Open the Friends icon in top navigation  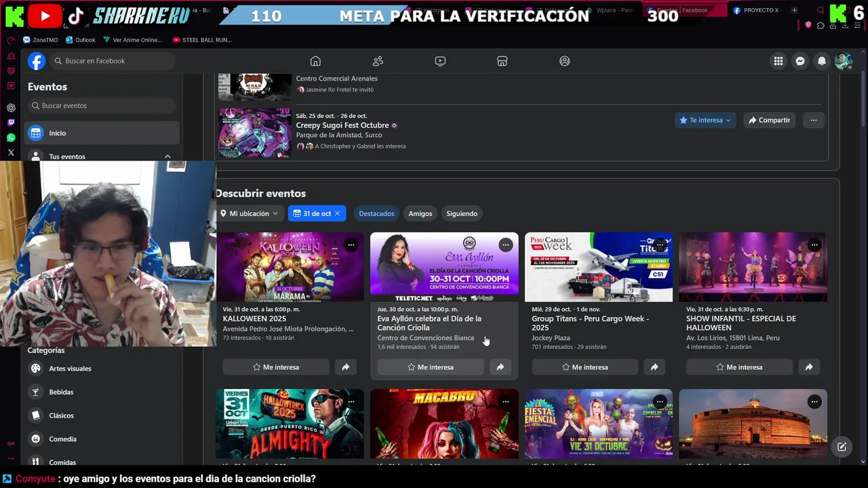click(378, 61)
